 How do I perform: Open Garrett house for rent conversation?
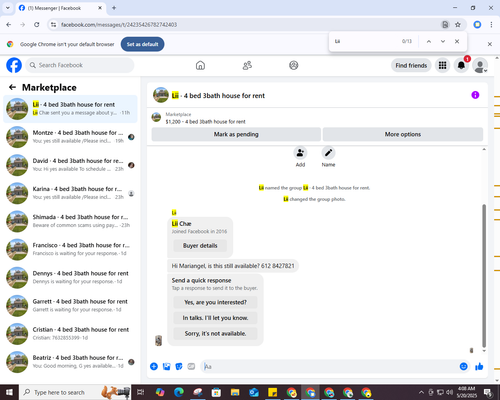[x=70, y=305]
